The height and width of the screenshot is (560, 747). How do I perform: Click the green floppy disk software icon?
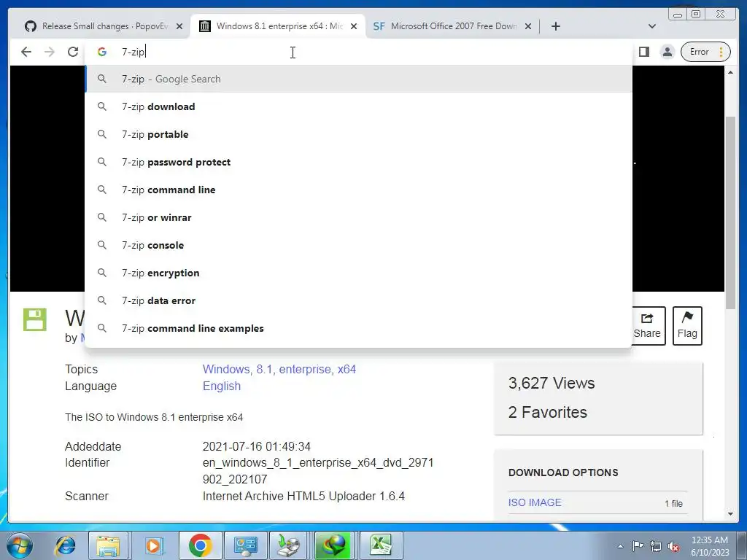click(35, 319)
